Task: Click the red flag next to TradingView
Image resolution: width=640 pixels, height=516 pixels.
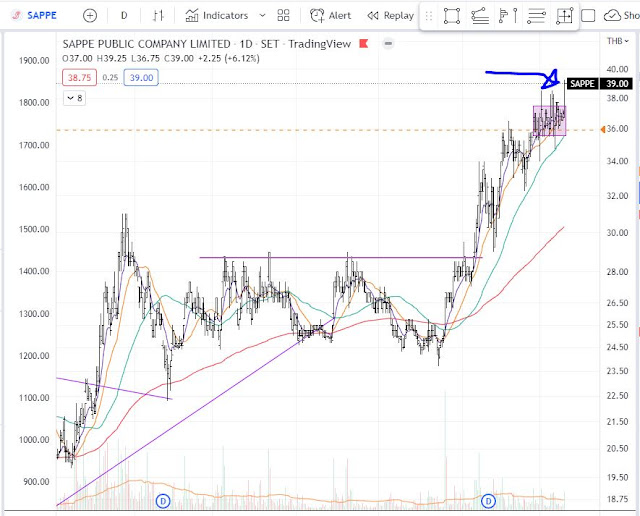Action: pyautogui.click(x=363, y=43)
